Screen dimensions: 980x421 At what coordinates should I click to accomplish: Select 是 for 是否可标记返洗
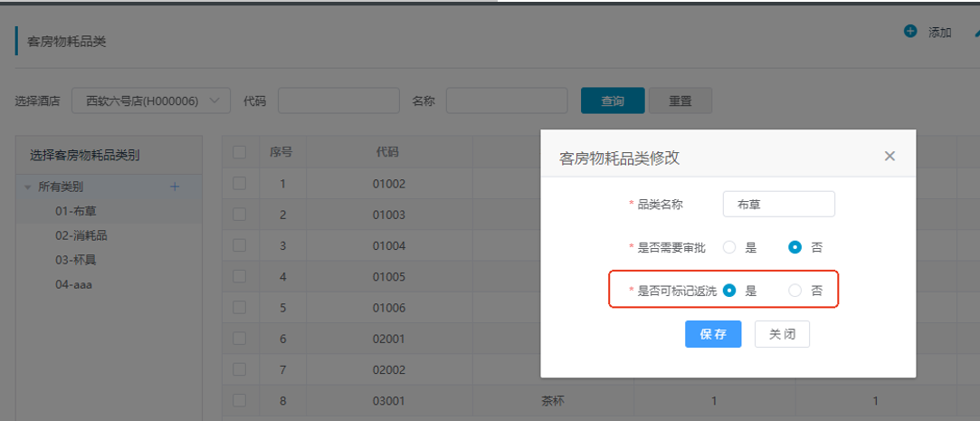(x=729, y=291)
